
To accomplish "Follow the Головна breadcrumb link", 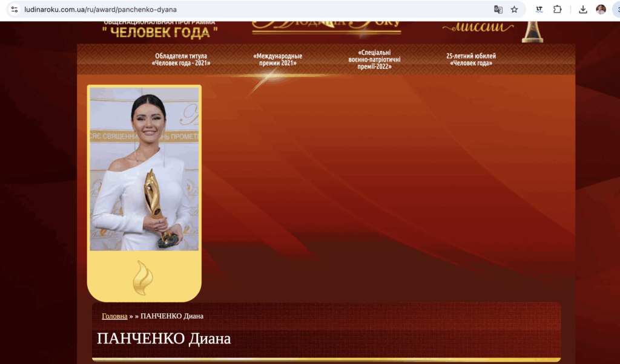I will pyautogui.click(x=114, y=316).
